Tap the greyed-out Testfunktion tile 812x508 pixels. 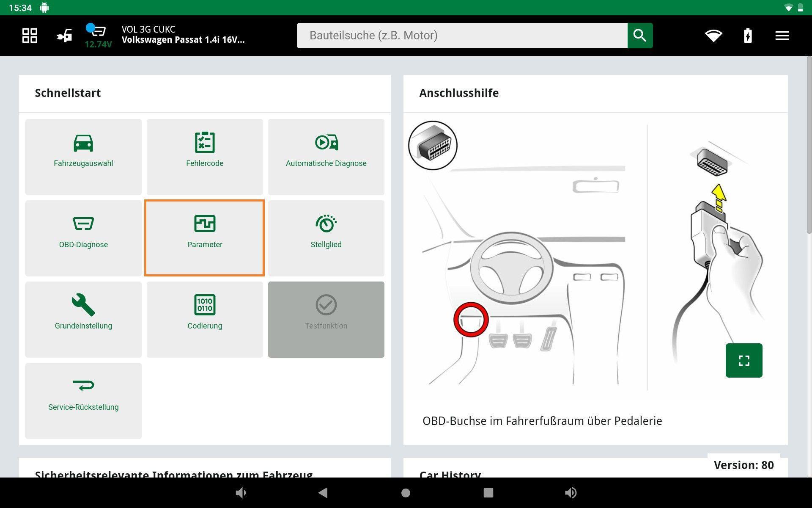pyautogui.click(x=326, y=320)
